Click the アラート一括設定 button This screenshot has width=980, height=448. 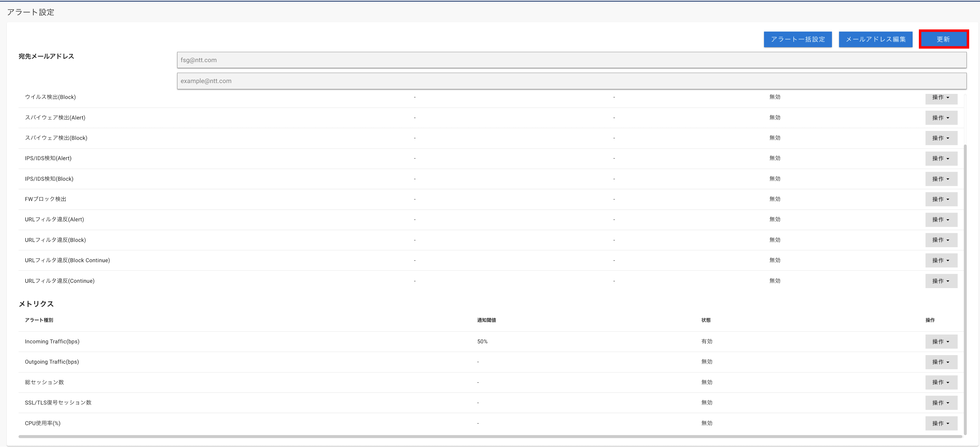click(797, 39)
